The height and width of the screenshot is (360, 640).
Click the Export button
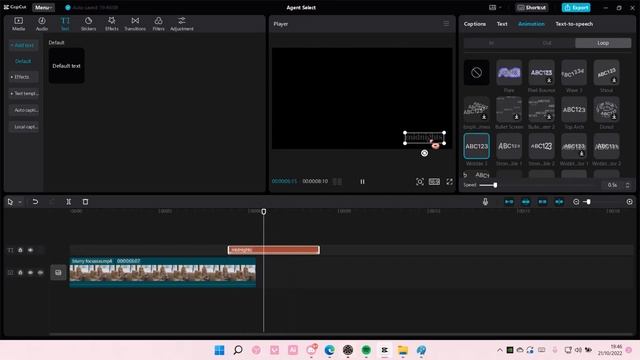576,7
